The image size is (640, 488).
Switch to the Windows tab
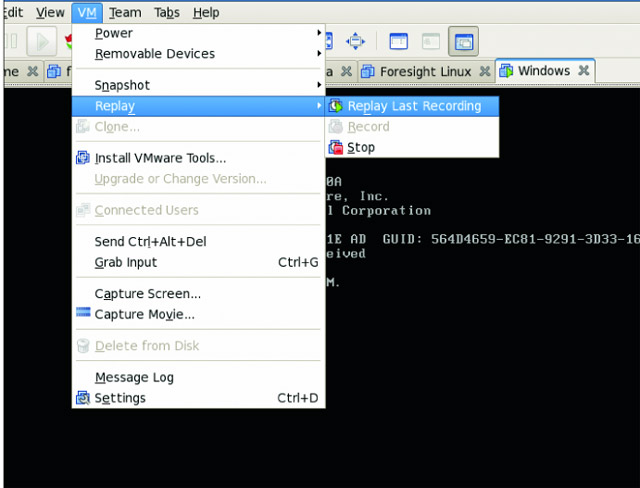coord(544,71)
